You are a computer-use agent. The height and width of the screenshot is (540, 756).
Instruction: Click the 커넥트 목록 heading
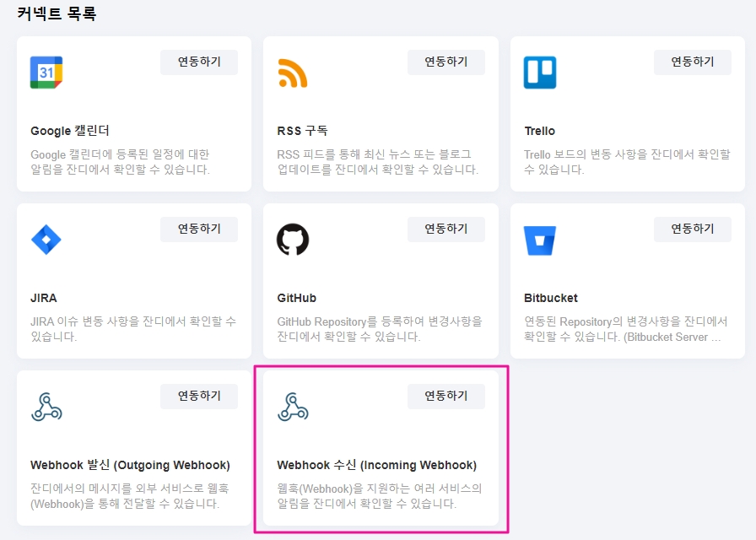(x=57, y=14)
